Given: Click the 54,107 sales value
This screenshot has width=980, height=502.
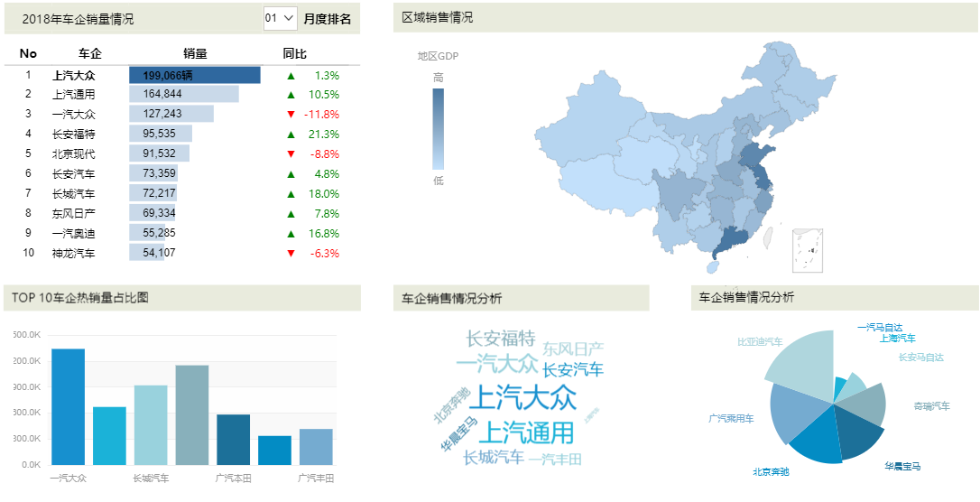Looking at the screenshot, I should [160, 253].
